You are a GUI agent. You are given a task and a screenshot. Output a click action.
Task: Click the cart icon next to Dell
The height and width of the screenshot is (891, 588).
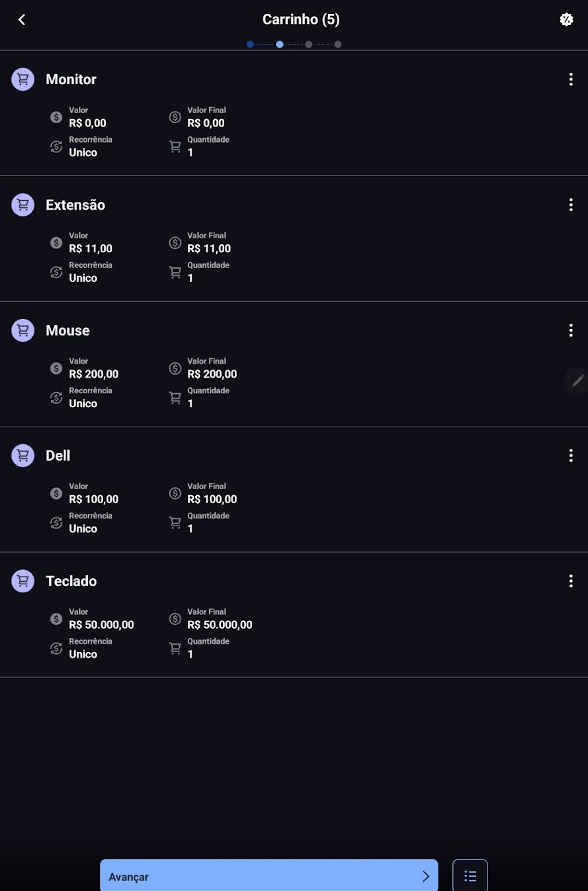[23, 455]
